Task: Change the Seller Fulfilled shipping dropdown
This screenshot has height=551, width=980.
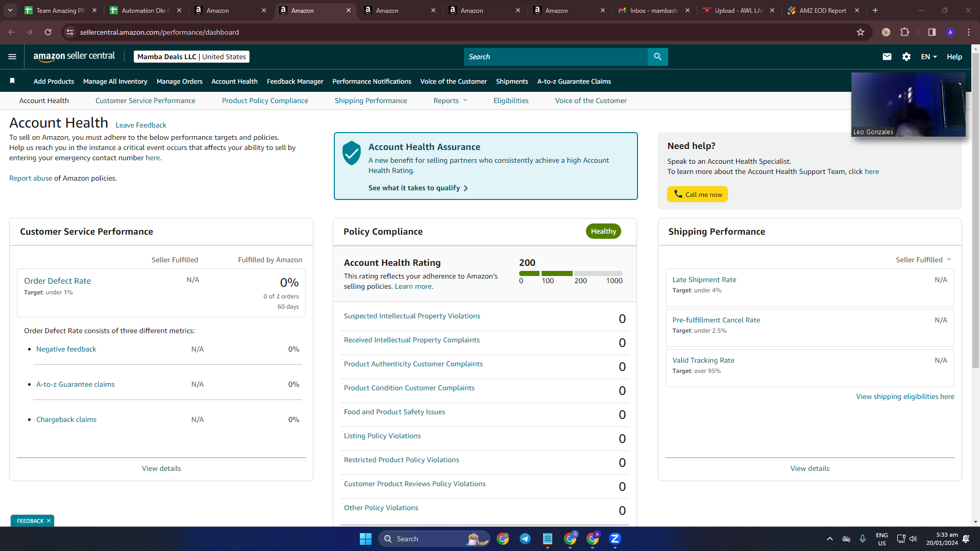Action: (923, 260)
